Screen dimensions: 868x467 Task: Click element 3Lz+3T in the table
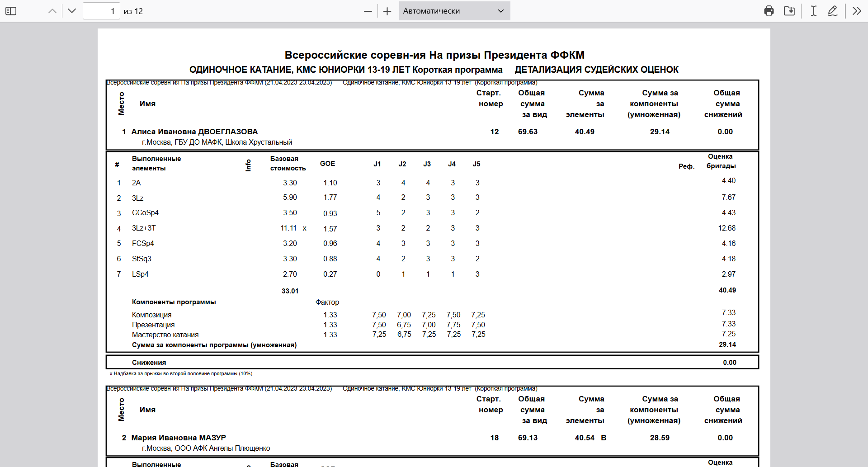click(x=144, y=228)
